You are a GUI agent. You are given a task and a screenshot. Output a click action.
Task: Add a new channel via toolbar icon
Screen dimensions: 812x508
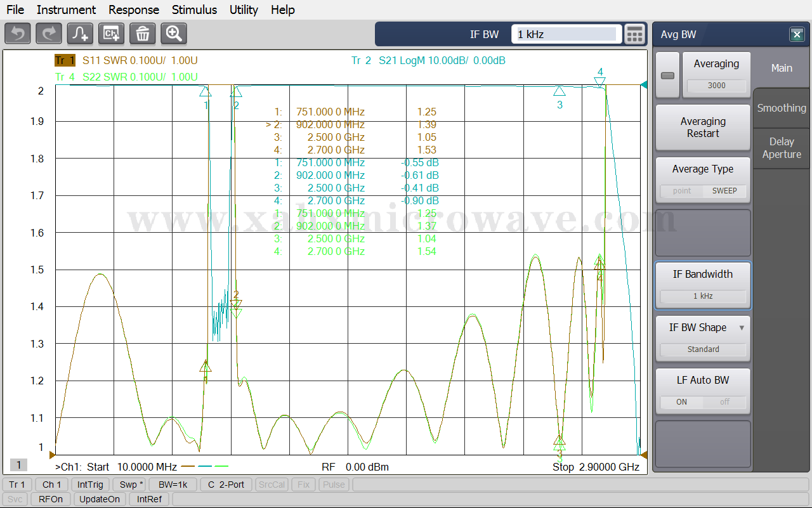coord(112,34)
